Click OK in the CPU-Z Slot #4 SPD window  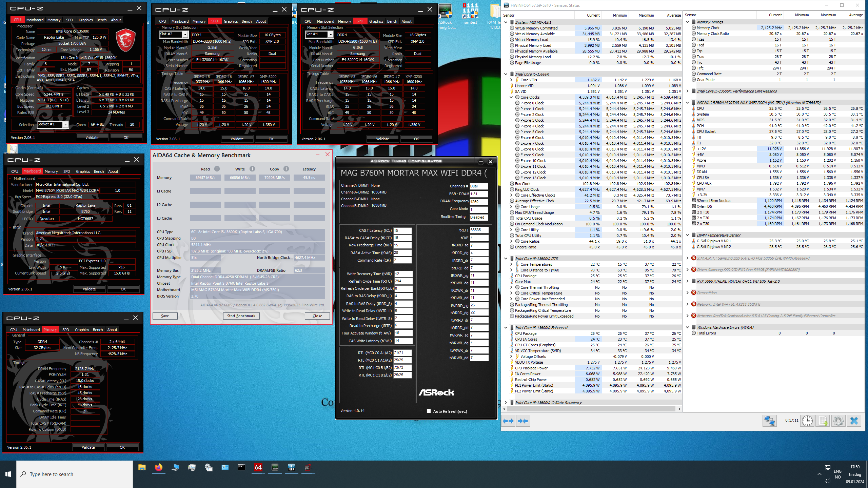pyautogui.click(x=416, y=139)
